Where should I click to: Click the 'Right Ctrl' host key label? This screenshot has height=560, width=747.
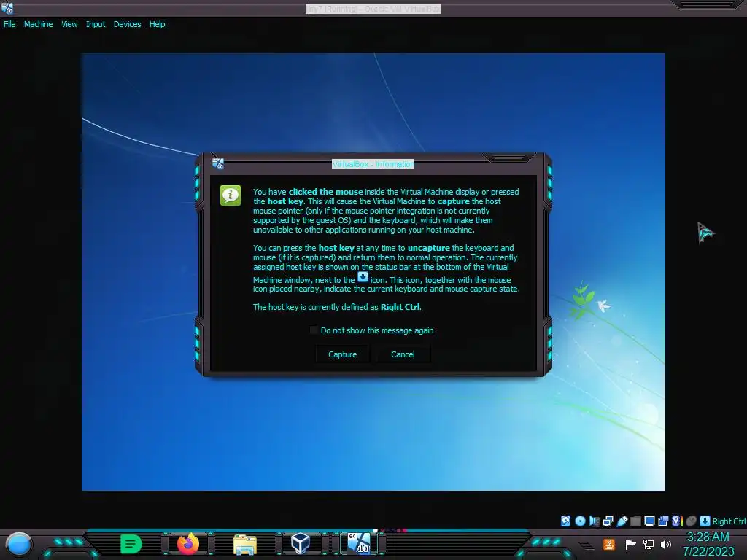point(729,521)
